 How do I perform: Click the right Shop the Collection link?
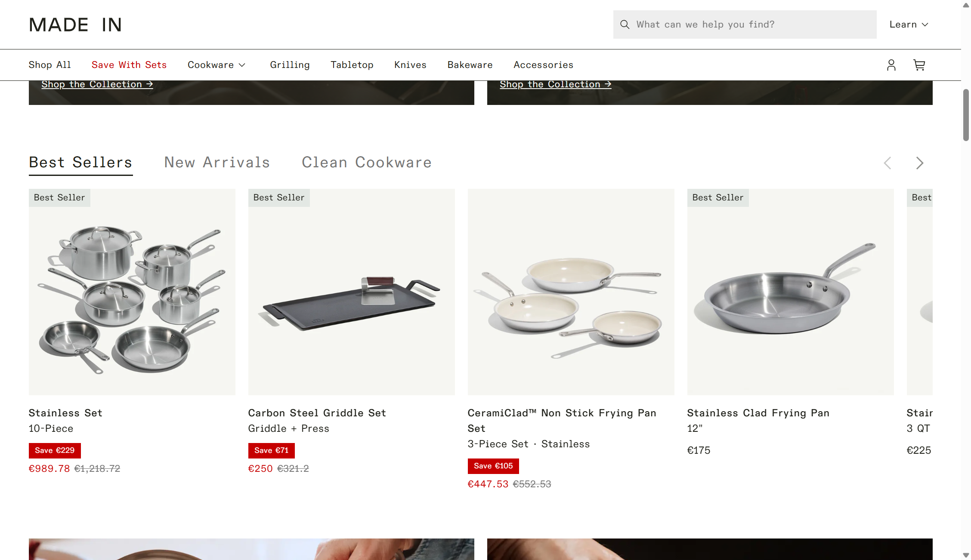click(556, 84)
